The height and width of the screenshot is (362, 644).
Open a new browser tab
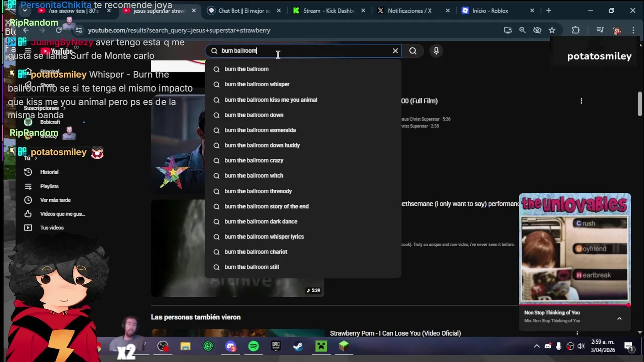click(x=549, y=11)
